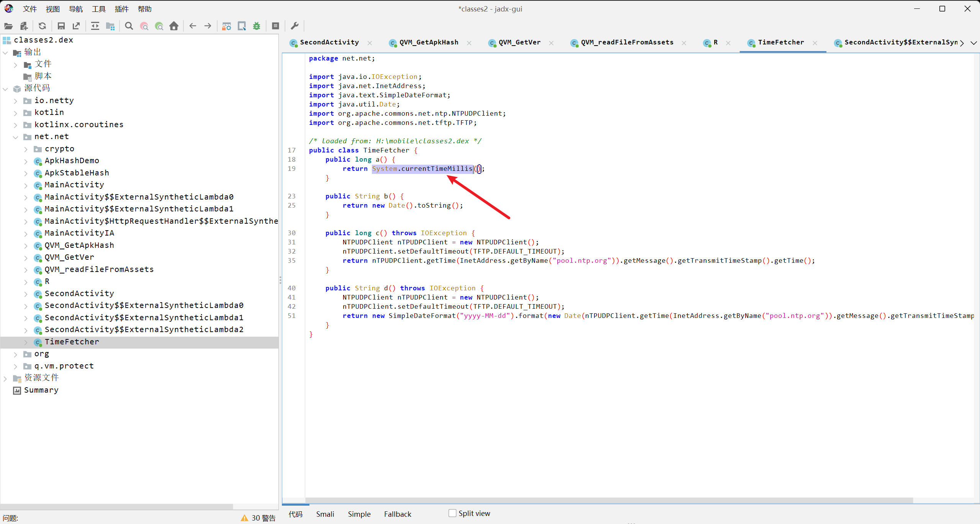The height and width of the screenshot is (524, 980).
Task: Select MainActivityIA class in tree
Action: (79, 233)
